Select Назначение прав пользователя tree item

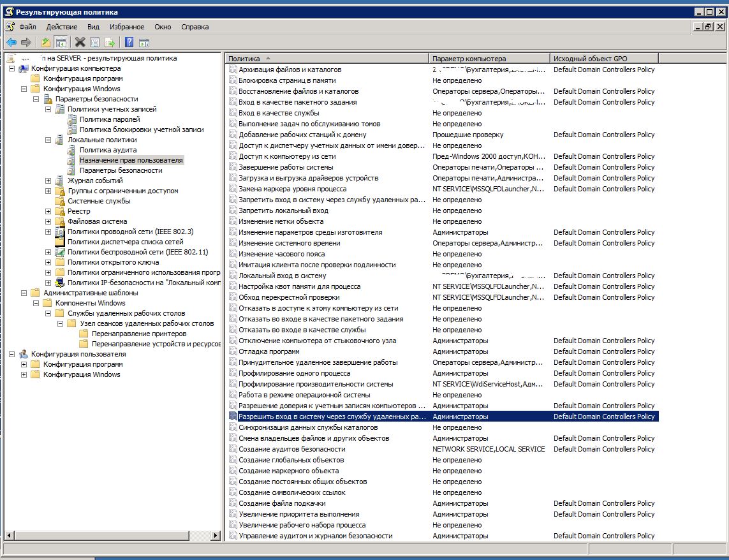click(x=131, y=160)
